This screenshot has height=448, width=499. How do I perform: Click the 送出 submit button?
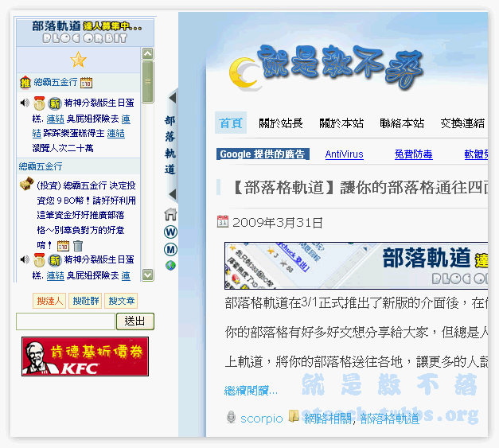pos(135,321)
